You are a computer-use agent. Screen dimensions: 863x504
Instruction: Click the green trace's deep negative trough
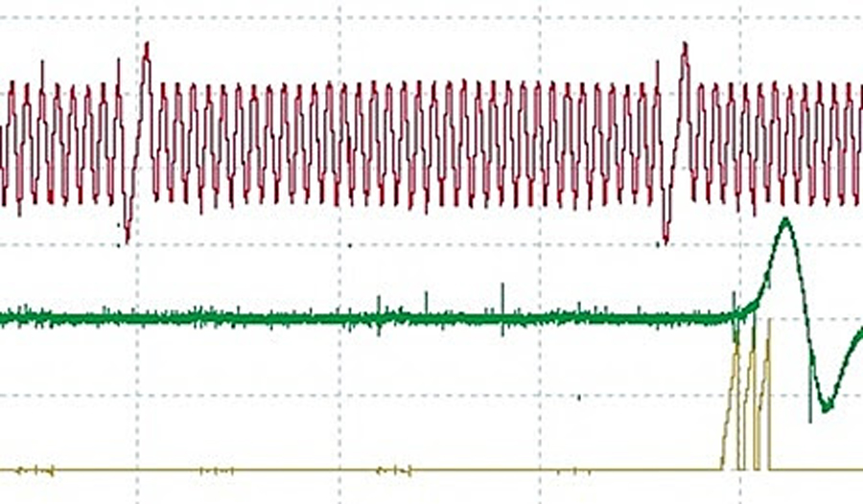(825, 406)
